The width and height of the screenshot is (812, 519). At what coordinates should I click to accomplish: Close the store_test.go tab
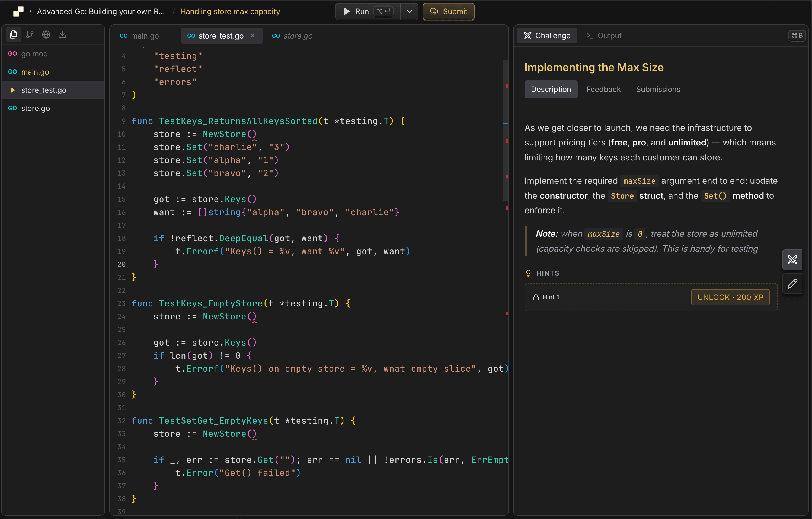click(252, 36)
